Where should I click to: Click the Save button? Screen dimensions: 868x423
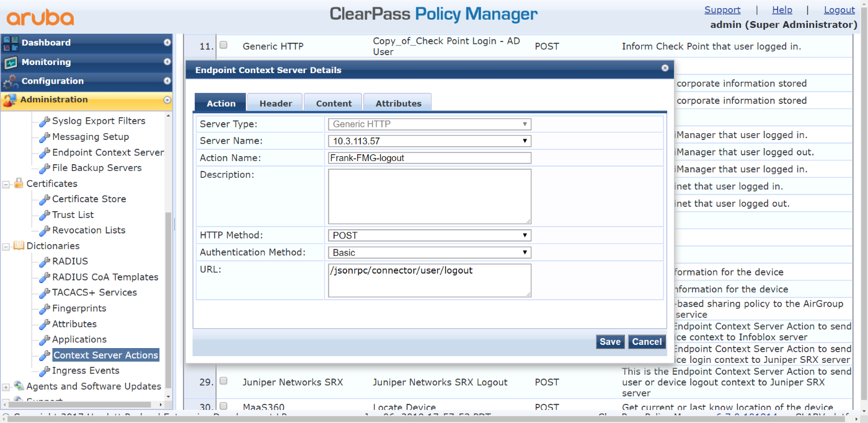[610, 342]
